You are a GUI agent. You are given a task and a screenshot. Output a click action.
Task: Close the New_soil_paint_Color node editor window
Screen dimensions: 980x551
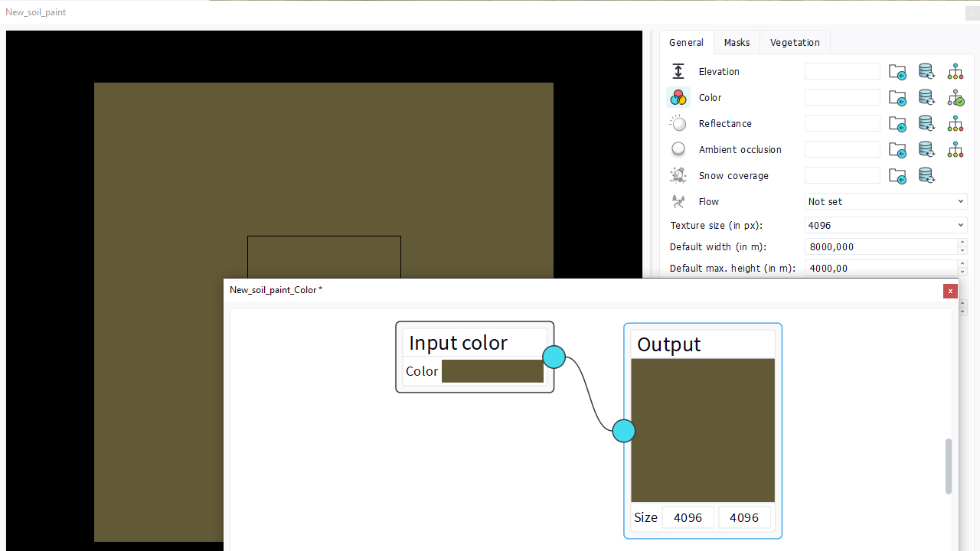[x=950, y=291]
